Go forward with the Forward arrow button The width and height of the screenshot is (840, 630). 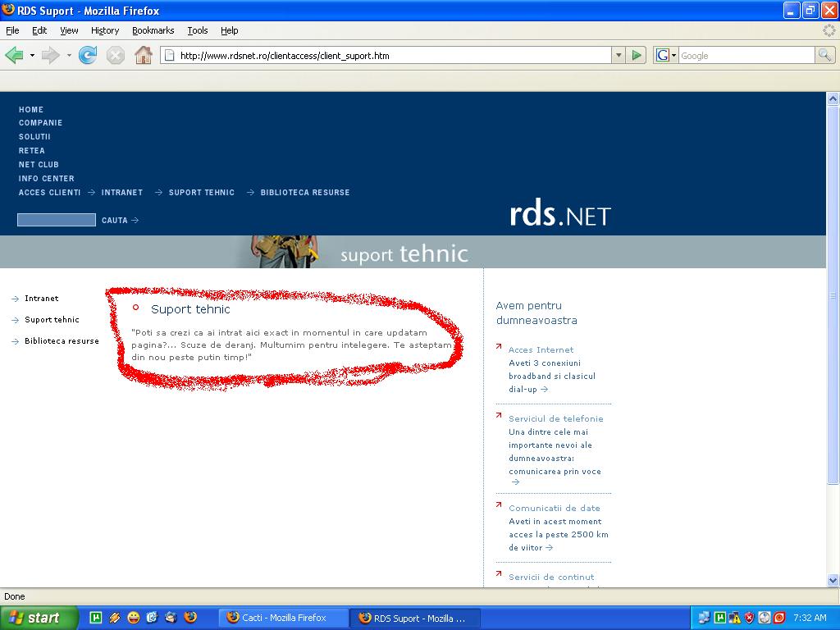[50, 55]
